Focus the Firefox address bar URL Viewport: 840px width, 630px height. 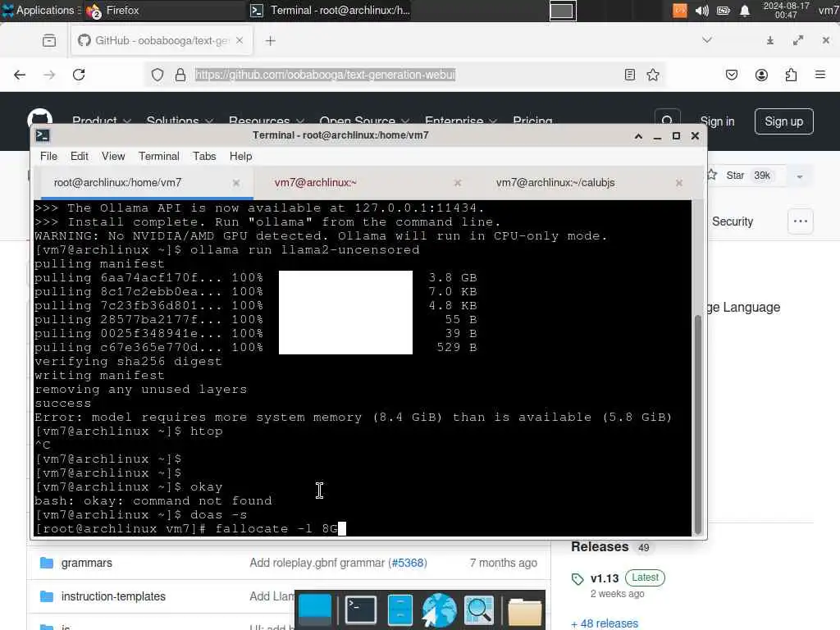tap(325, 75)
